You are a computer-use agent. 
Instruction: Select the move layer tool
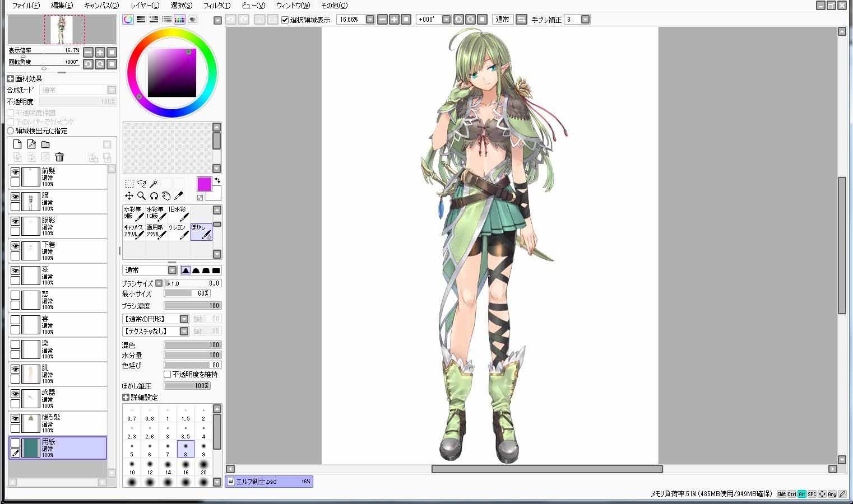[x=129, y=196]
